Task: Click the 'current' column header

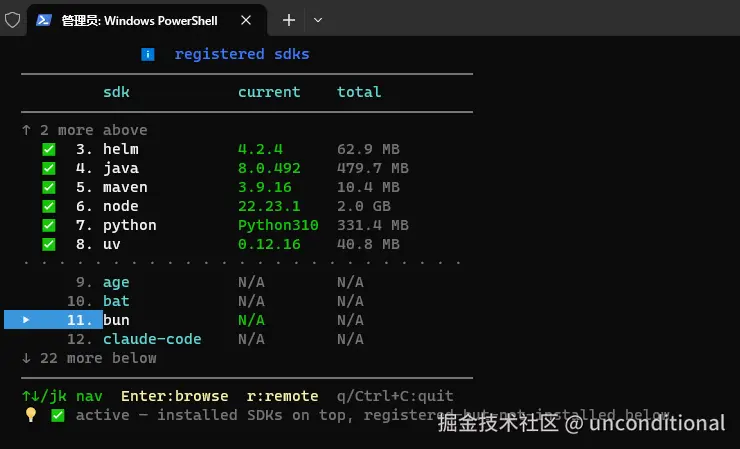Action: 269,92
